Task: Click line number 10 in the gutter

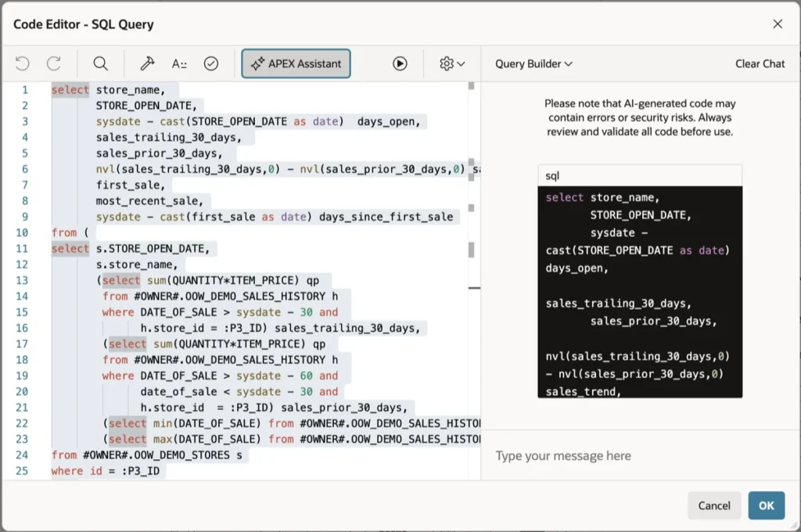Action: (22, 232)
